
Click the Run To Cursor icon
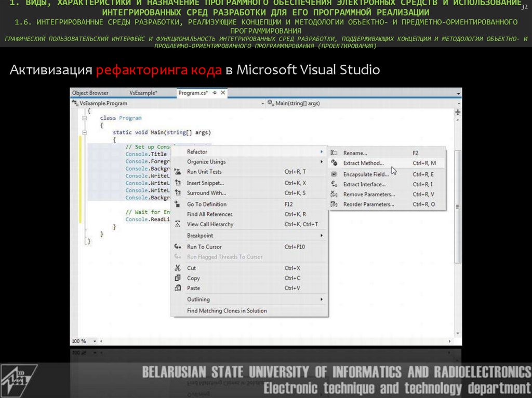pyautogui.click(x=178, y=246)
